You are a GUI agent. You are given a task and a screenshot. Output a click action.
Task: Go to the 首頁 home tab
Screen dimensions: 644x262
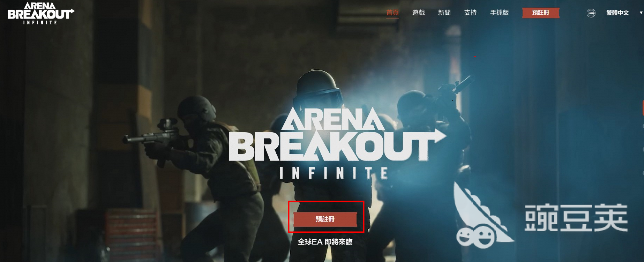tap(392, 13)
